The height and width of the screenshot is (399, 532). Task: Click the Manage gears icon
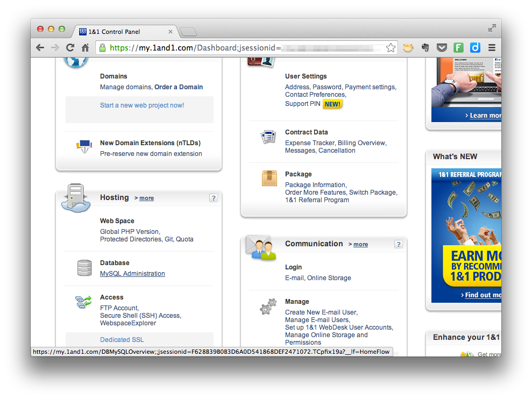(x=268, y=307)
